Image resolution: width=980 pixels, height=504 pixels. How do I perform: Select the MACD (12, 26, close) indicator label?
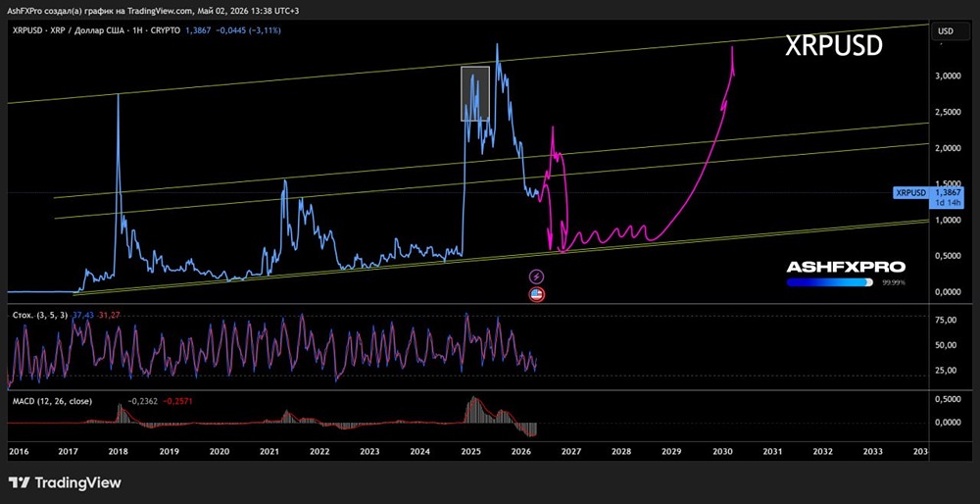pyautogui.click(x=53, y=401)
